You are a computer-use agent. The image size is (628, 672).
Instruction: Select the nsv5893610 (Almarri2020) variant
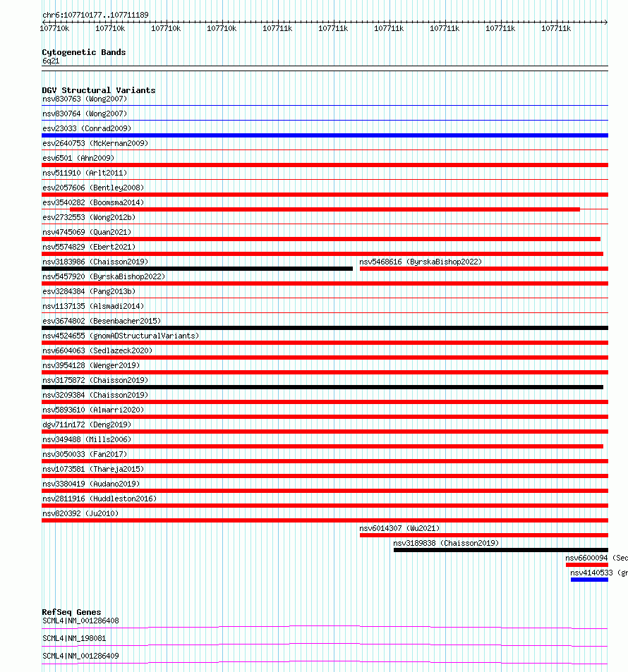pyautogui.click(x=93, y=410)
